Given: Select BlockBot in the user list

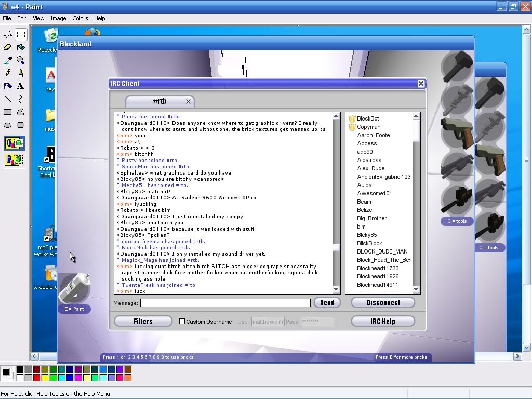Looking at the screenshot, I should (x=368, y=118).
